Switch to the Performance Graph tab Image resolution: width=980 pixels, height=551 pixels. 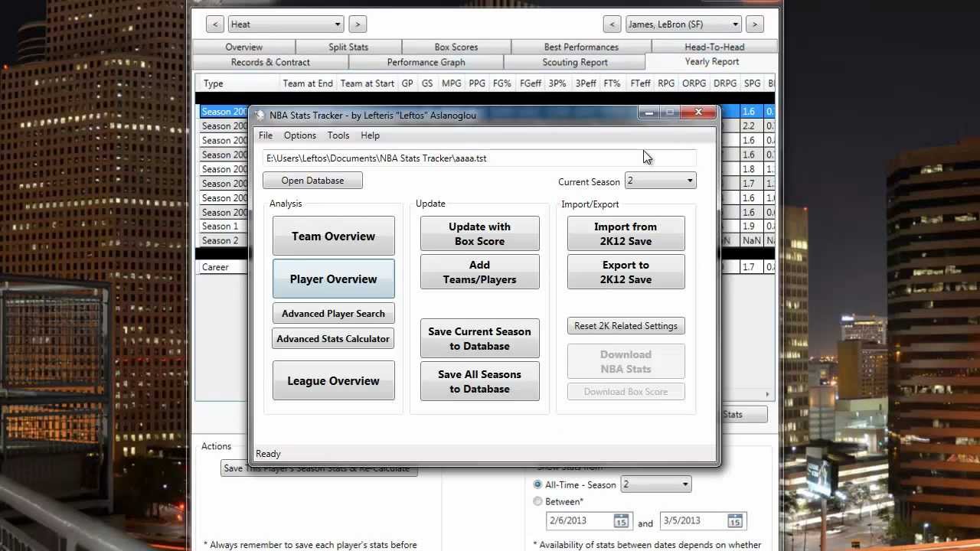pyautogui.click(x=426, y=62)
